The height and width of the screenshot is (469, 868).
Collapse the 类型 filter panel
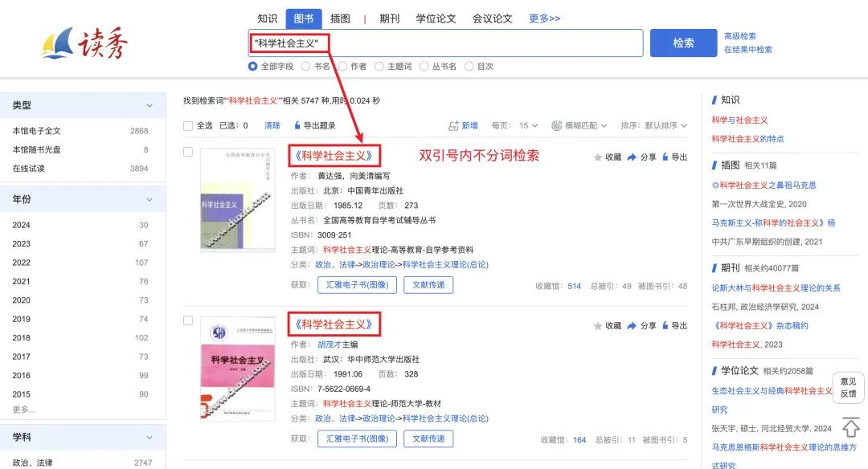coord(149,106)
